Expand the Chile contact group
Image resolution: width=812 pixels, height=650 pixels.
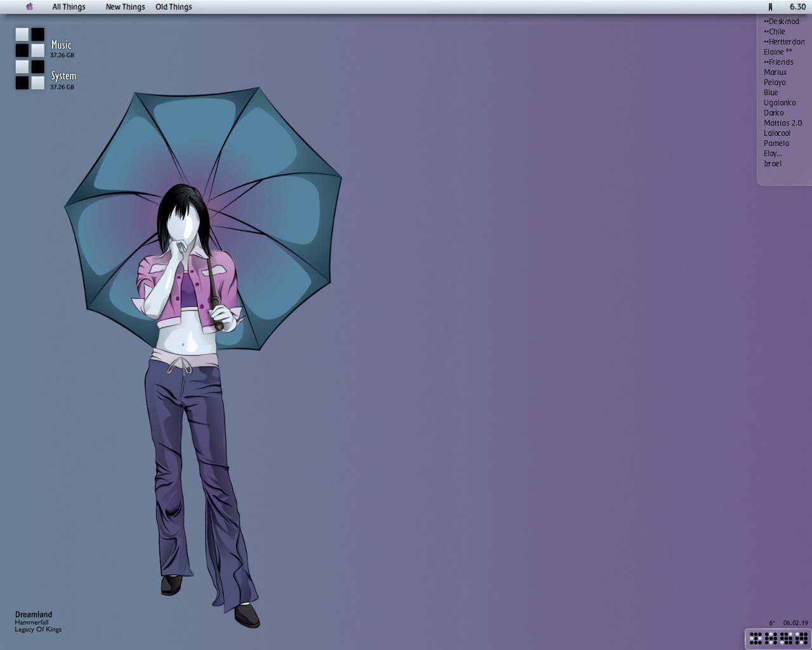click(775, 32)
